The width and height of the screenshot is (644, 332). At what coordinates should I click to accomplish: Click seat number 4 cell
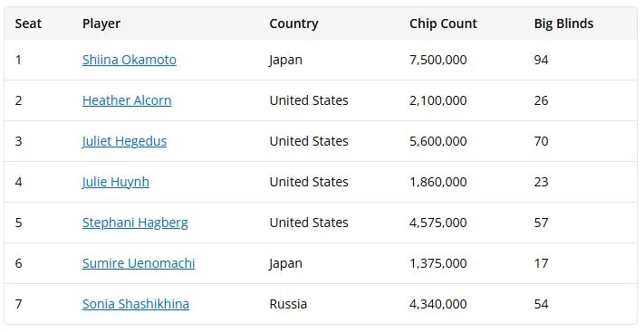coord(18,182)
